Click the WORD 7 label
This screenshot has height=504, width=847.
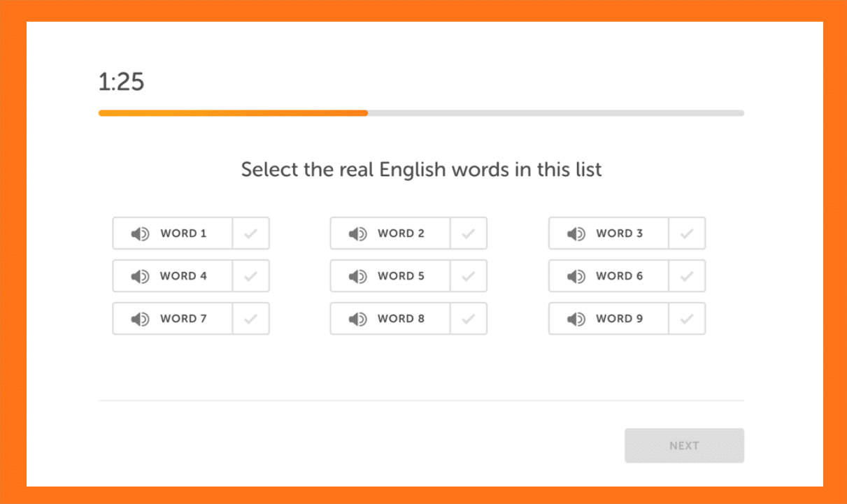click(183, 319)
